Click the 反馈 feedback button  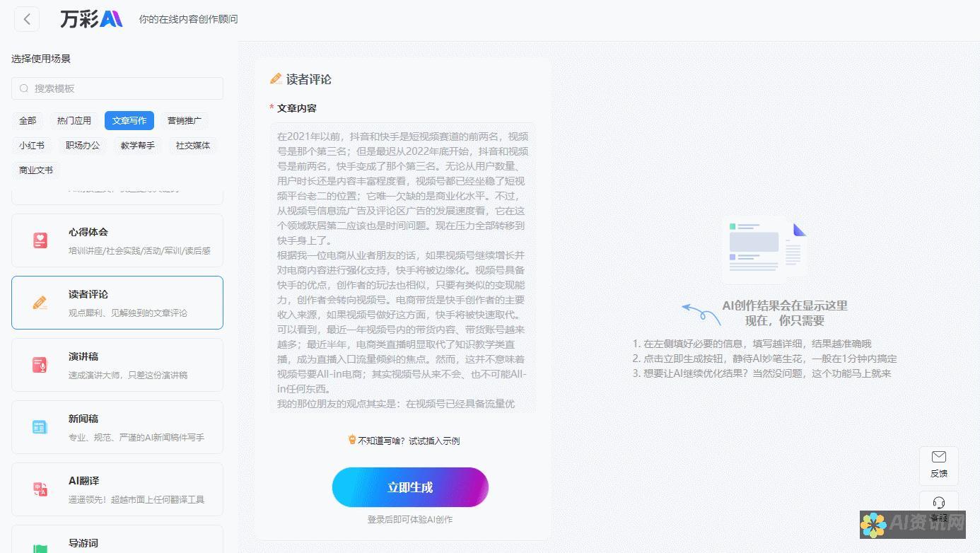tap(939, 465)
